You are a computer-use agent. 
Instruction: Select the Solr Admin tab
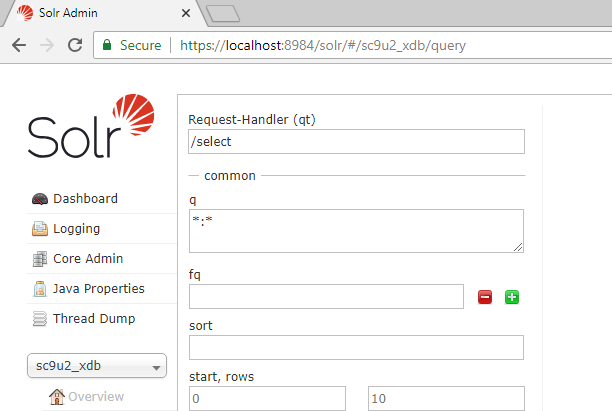103,13
